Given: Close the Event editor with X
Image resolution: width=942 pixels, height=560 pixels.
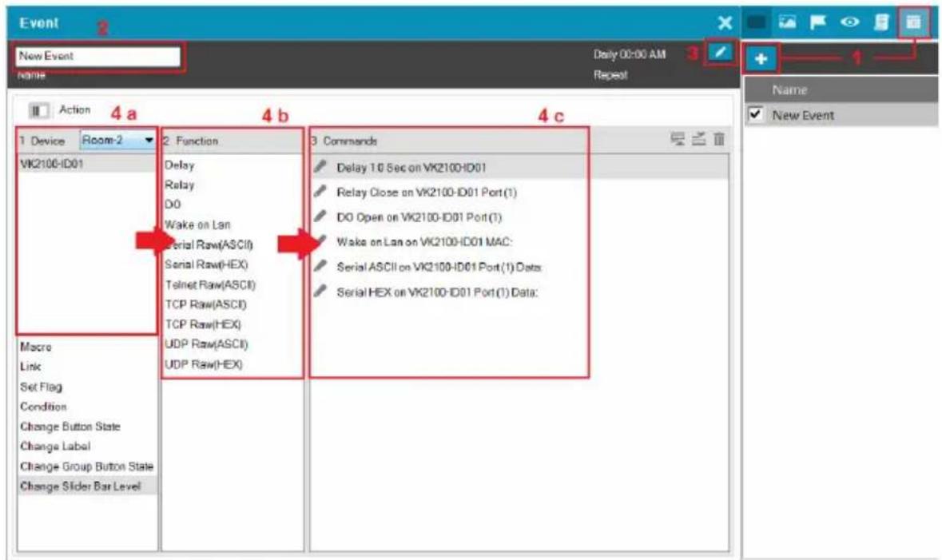Looking at the screenshot, I should coord(725,23).
